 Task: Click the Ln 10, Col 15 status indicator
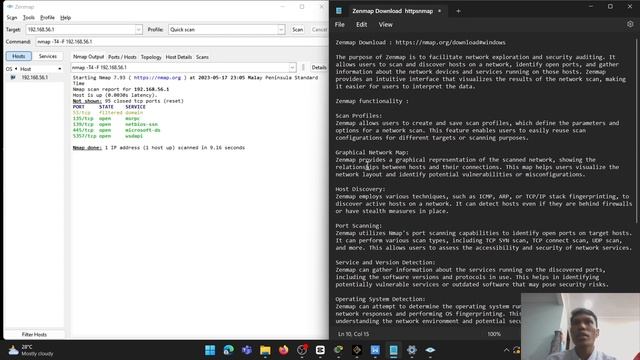(x=353, y=334)
